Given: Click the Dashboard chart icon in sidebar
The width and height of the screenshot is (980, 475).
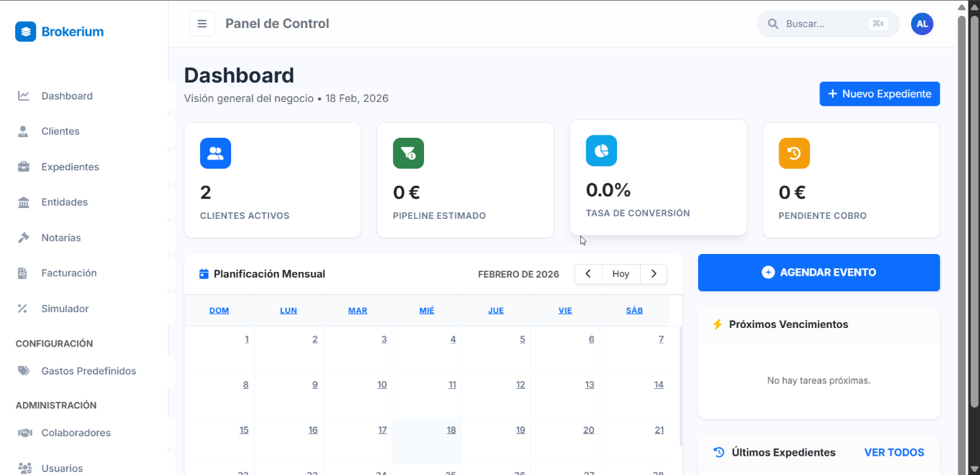Looking at the screenshot, I should click(x=24, y=96).
